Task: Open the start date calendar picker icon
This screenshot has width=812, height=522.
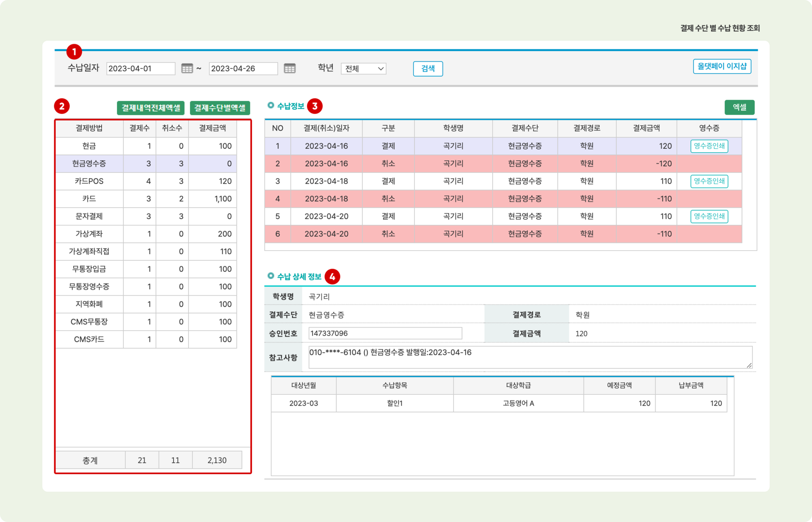Action: [x=187, y=69]
